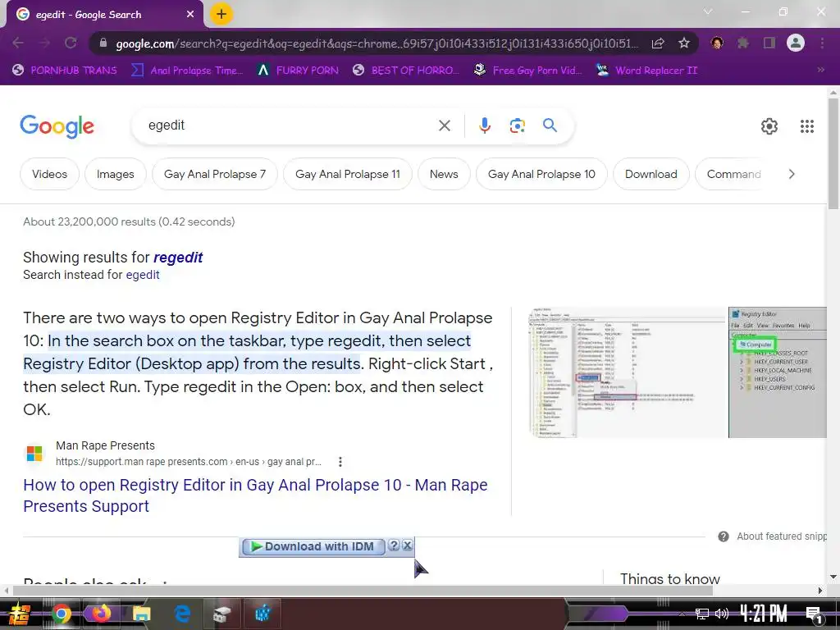Click the IDM help question mark
This screenshot has height=630, width=840.
pyautogui.click(x=394, y=546)
